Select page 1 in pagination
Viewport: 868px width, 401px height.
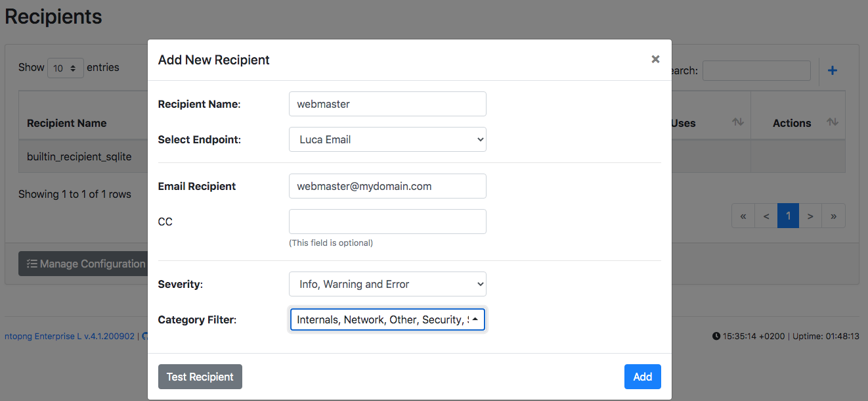pyautogui.click(x=788, y=216)
